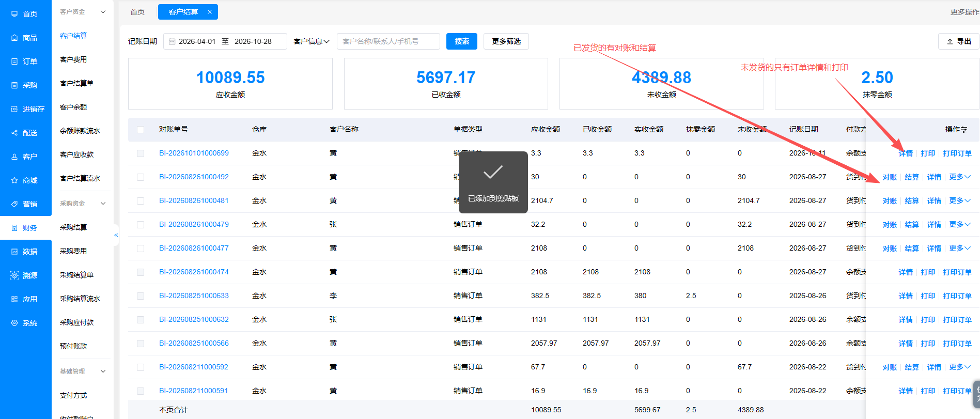The width and height of the screenshot is (980, 419).
Task: Open the 采购 sidebar icon
Action: point(14,85)
